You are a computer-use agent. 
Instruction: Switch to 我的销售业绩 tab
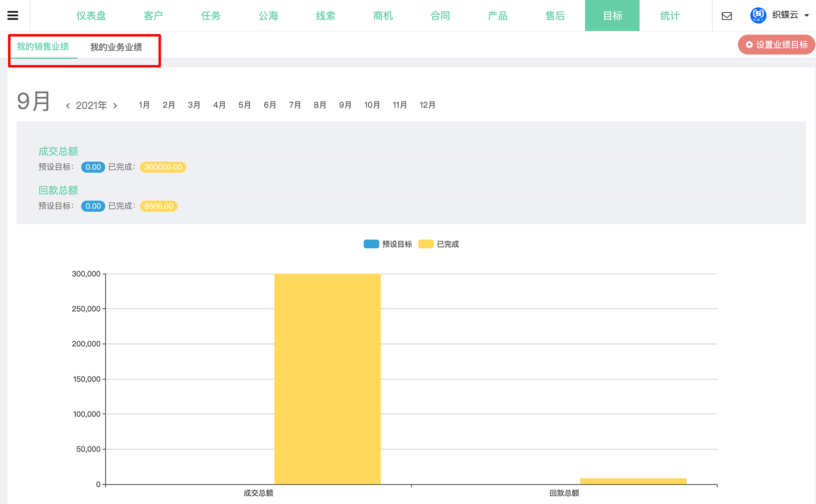click(43, 47)
